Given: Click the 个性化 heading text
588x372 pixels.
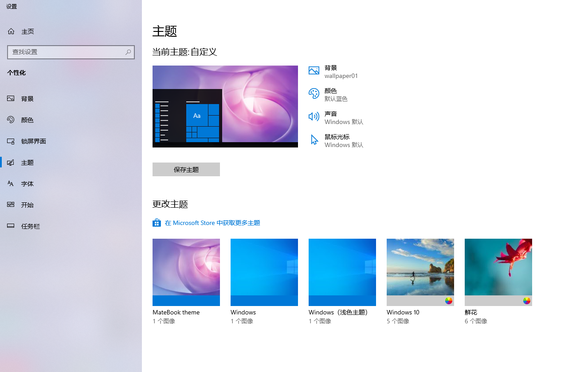Looking at the screenshot, I should pos(16,73).
